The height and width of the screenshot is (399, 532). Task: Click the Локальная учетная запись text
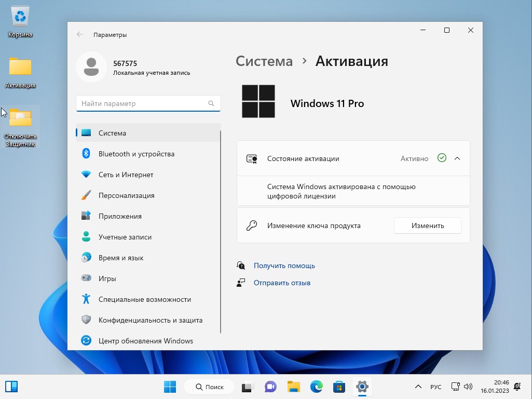(x=152, y=73)
